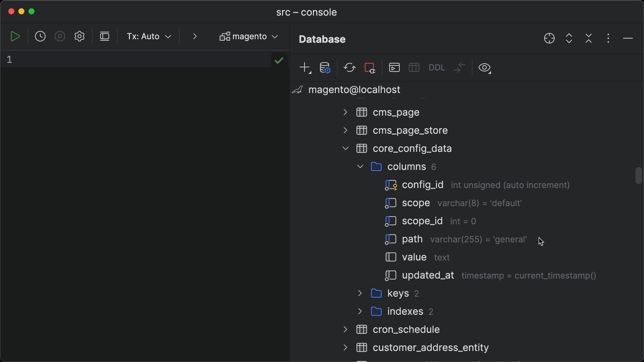Image resolution: width=644 pixels, height=362 pixels.
Task: Deactivate data source red stop icon
Action: [370, 68]
